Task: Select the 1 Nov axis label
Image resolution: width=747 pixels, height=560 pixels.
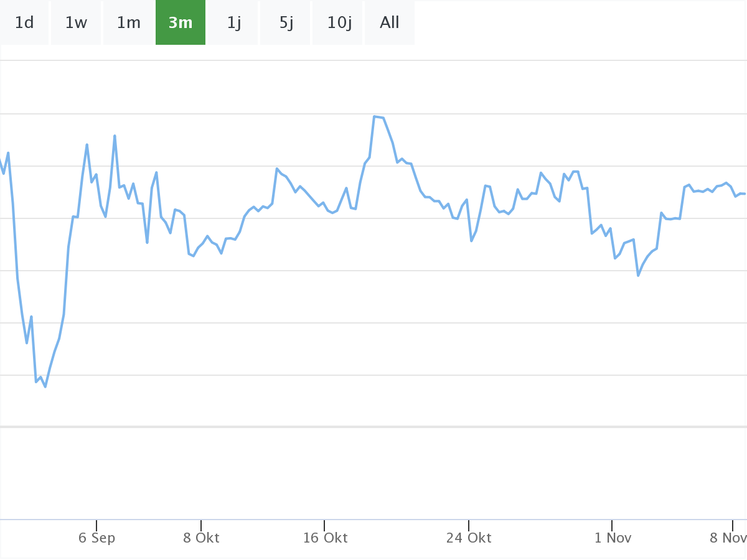Action: click(x=613, y=538)
